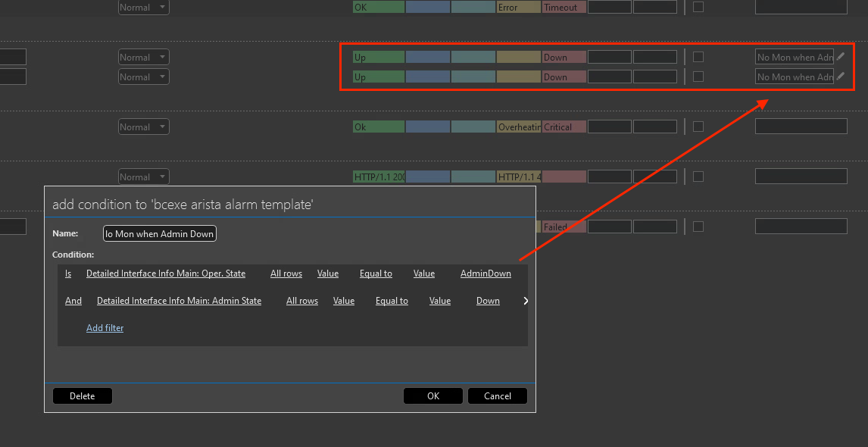Click the 'And' operator on the second filter
Image resolution: width=868 pixels, height=447 pixels.
(73, 301)
